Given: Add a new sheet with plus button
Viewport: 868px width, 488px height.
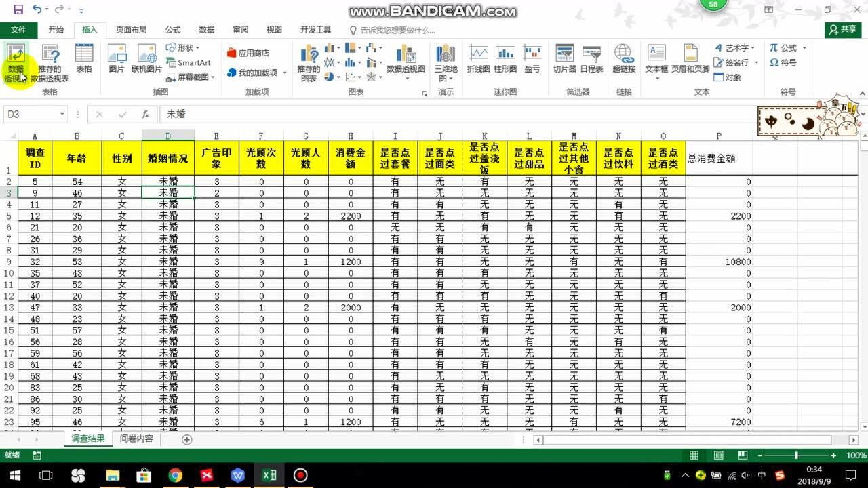Looking at the screenshot, I should tap(187, 439).
